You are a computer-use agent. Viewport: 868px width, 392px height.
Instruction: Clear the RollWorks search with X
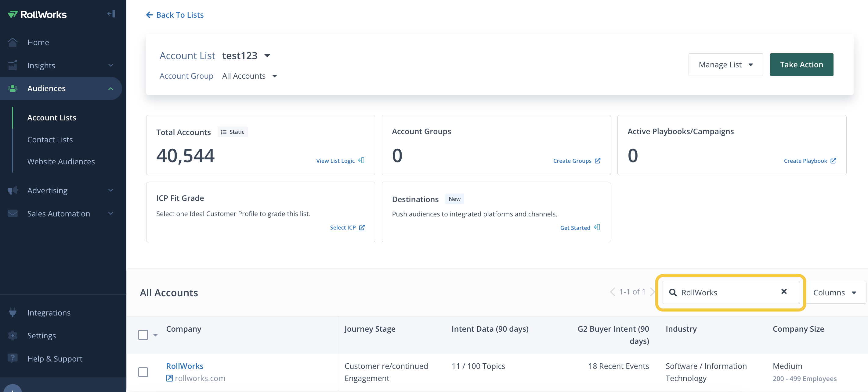pyautogui.click(x=784, y=291)
